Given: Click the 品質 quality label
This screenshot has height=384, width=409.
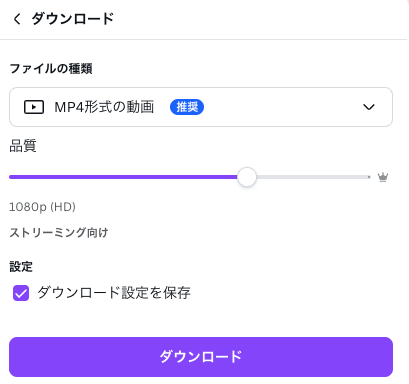Looking at the screenshot, I should pos(23,146).
